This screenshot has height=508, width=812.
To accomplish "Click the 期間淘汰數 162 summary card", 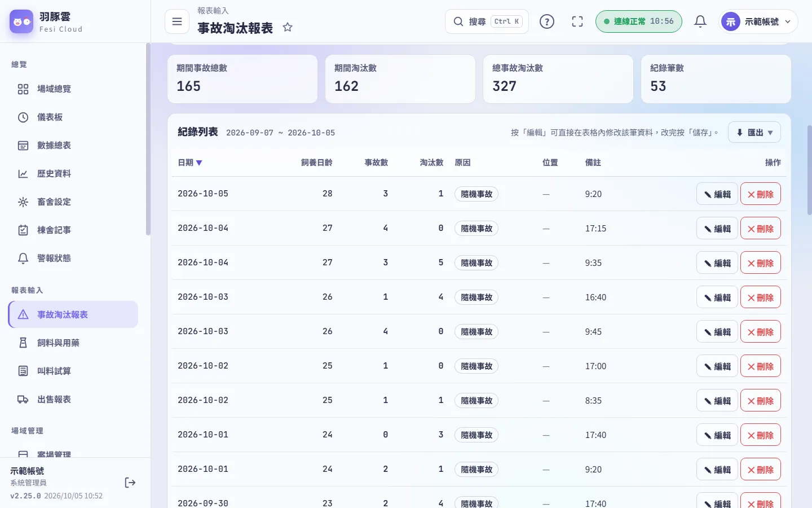I will (x=400, y=79).
